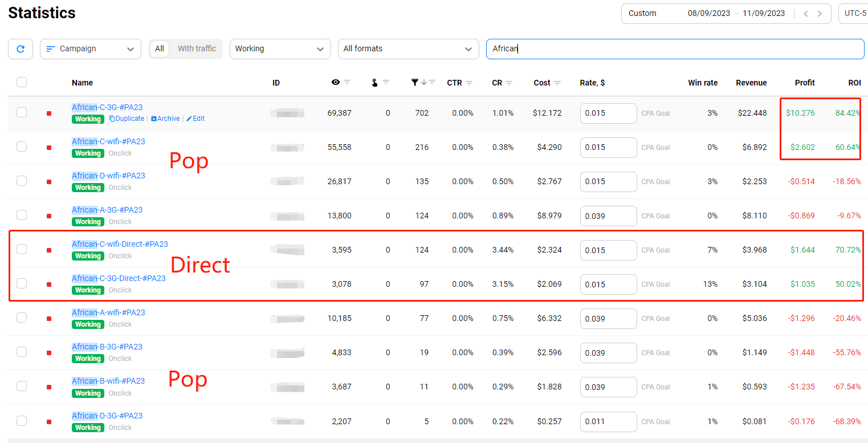The image size is (868, 443).
Task: Toggle the select-all checkbox in header
Action: pos(22,82)
